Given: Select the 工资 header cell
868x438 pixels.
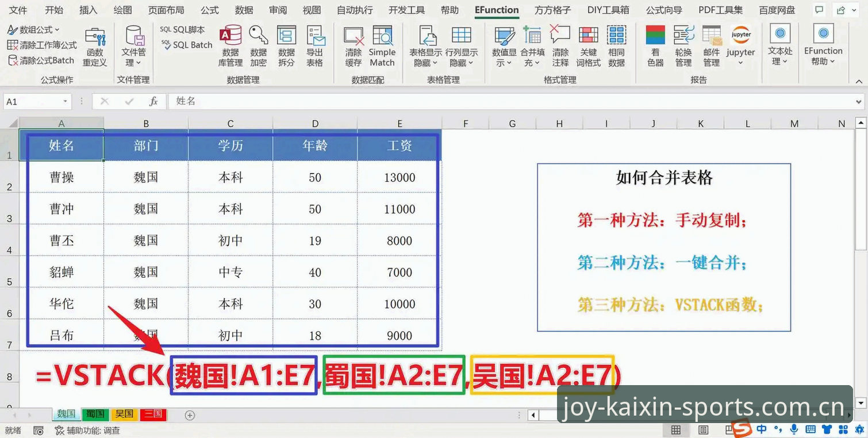Looking at the screenshot, I should pyautogui.click(x=400, y=145).
